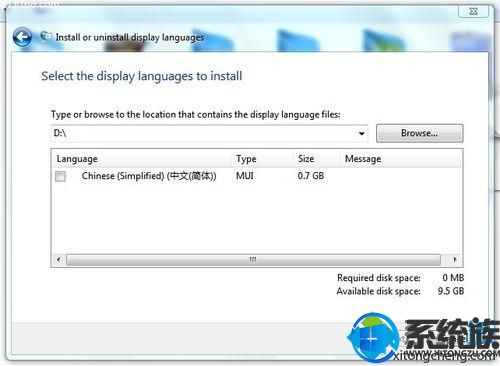Sort by the Language column header
Image resolution: width=500 pixels, height=366 pixels.
click(x=142, y=159)
